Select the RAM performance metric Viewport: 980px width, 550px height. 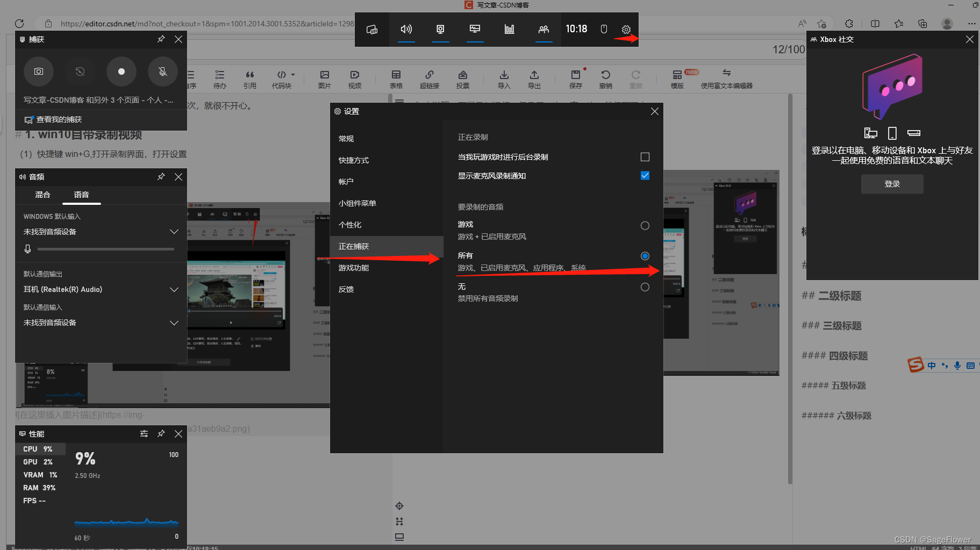(x=41, y=488)
